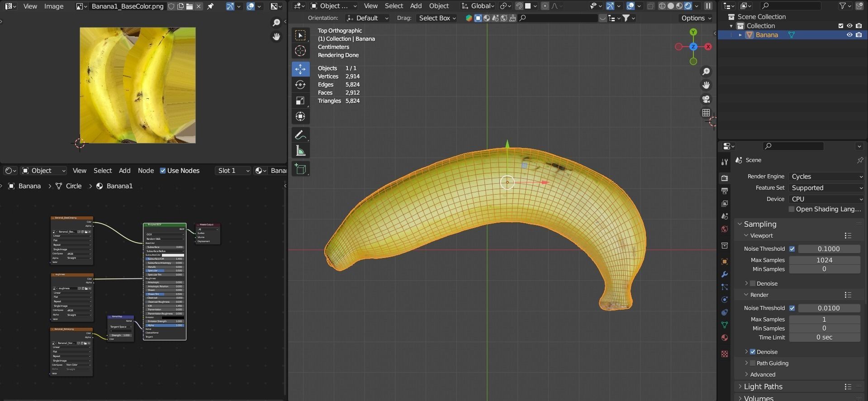Enable Viewport Denoise checkbox
This screenshot has height=401, width=868.
tap(753, 283)
